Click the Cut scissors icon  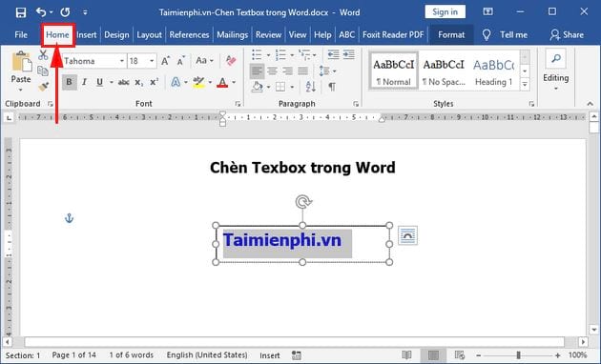point(43,55)
